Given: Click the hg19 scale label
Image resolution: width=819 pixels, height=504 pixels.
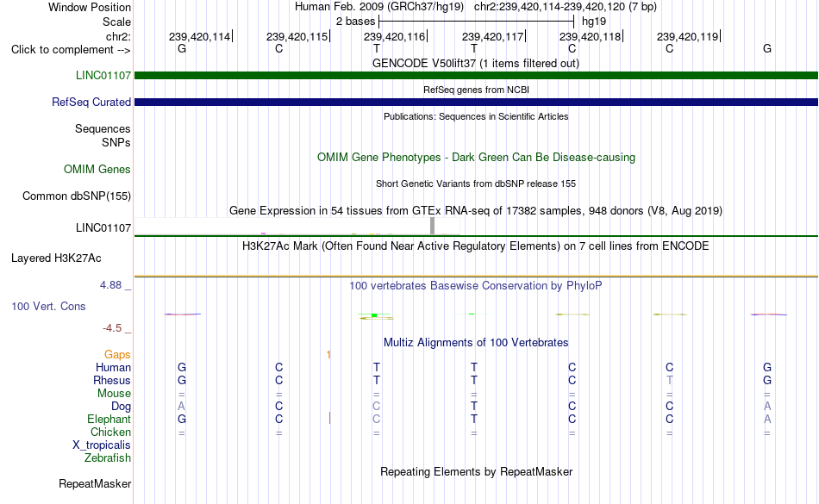Looking at the screenshot, I should coord(594,22).
